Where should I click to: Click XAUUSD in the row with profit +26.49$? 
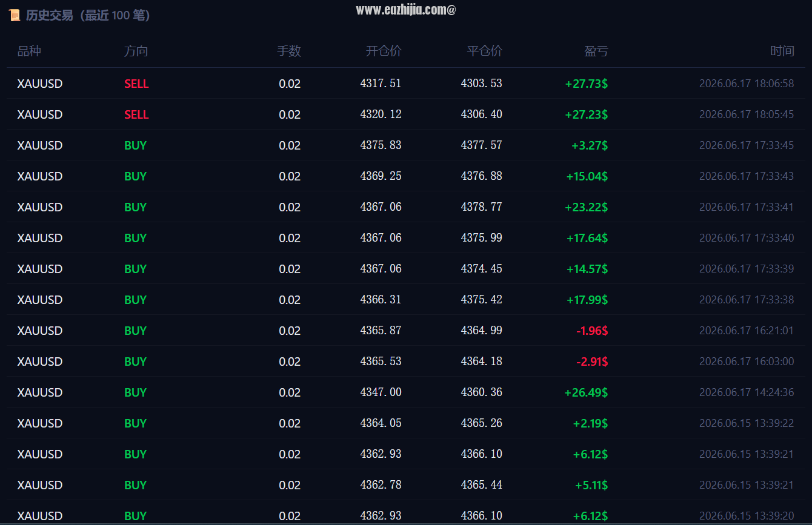(40, 392)
